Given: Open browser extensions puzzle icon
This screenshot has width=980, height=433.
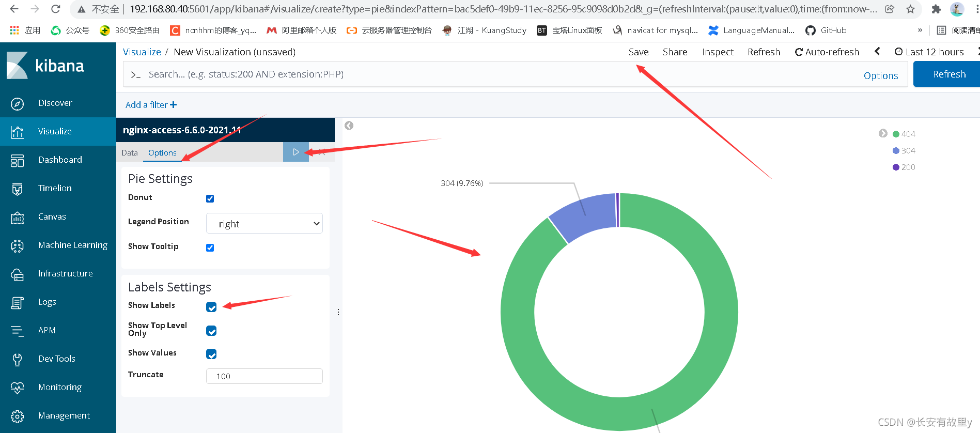Looking at the screenshot, I should coord(936,9).
